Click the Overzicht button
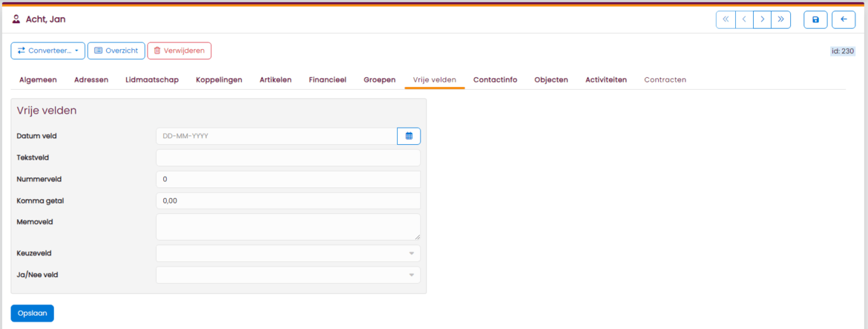868x329 pixels. pos(116,51)
